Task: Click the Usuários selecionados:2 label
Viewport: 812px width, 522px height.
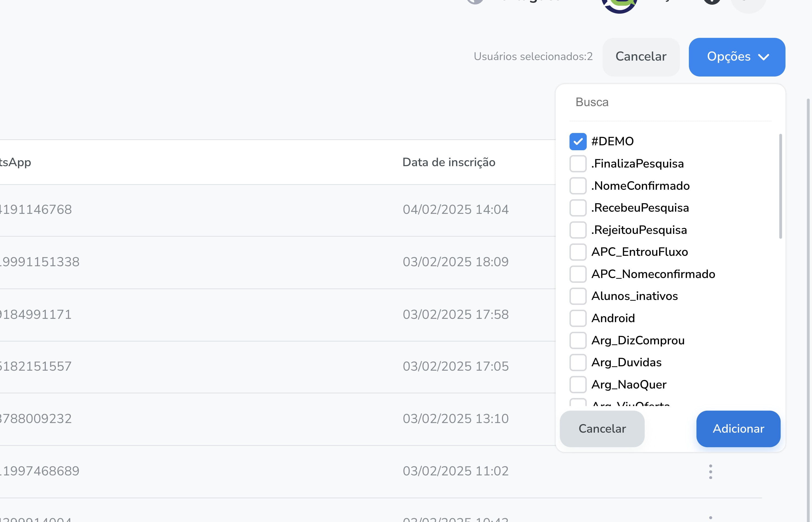Action: pyautogui.click(x=533, y=56)
